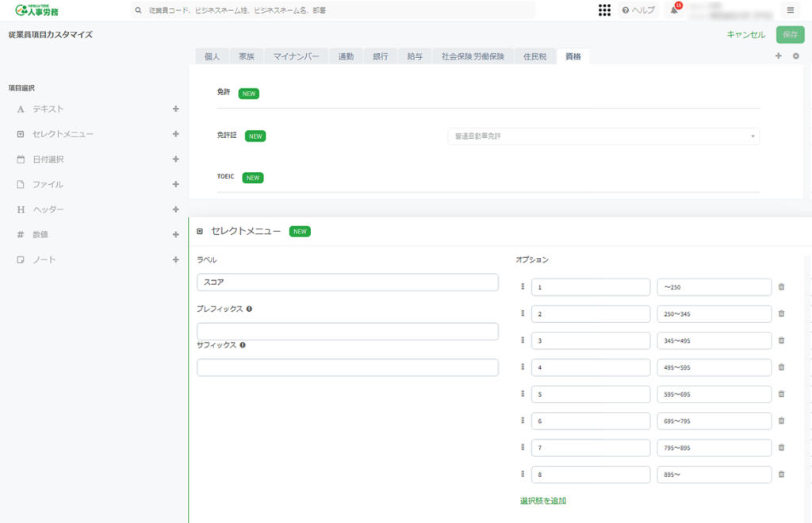Screen dimensions: 812x523
Task: Click 選択肢を追加 link
Action: (542, 501)
